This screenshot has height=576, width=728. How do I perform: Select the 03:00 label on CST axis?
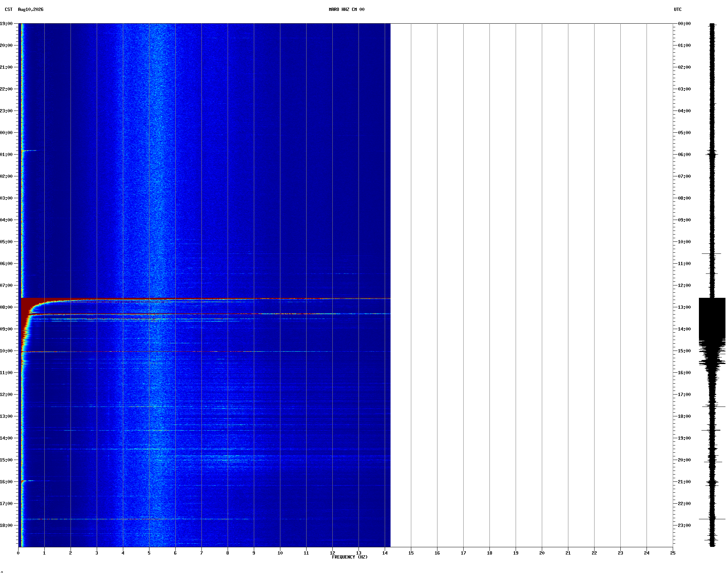[x=6, y=198]
